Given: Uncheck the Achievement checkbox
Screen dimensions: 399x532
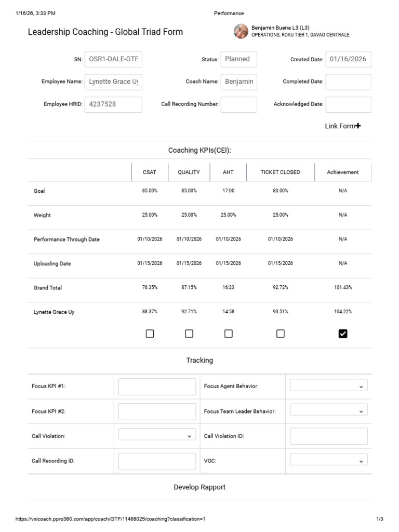Looking at the screenshot, I should [x=343, y=334].
